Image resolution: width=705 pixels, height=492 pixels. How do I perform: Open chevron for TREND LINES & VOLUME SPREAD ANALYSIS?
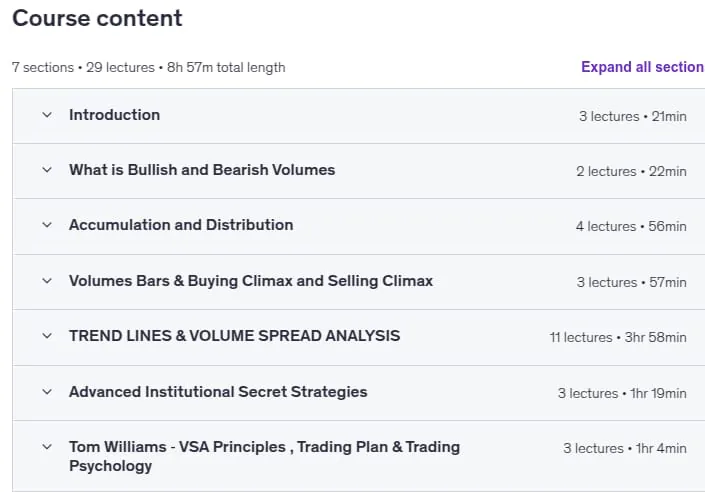pos(47,336)
